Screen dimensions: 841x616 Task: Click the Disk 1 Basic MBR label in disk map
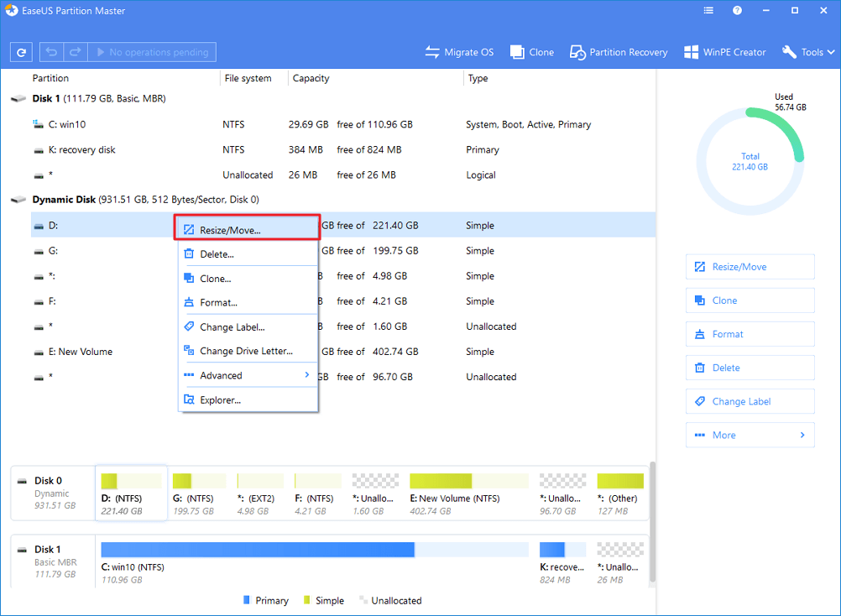[53, 561]
